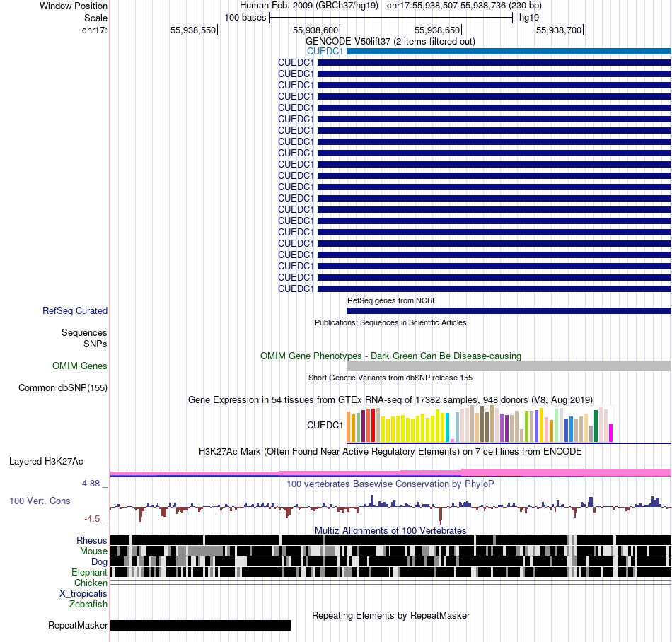Viewport: 672px width, 642px height.
Task: Click the Window Position track label
Action: point(74,6)
